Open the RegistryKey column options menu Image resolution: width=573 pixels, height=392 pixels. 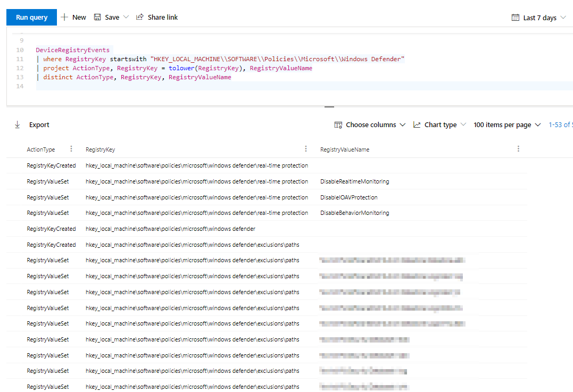click(305, 149)
